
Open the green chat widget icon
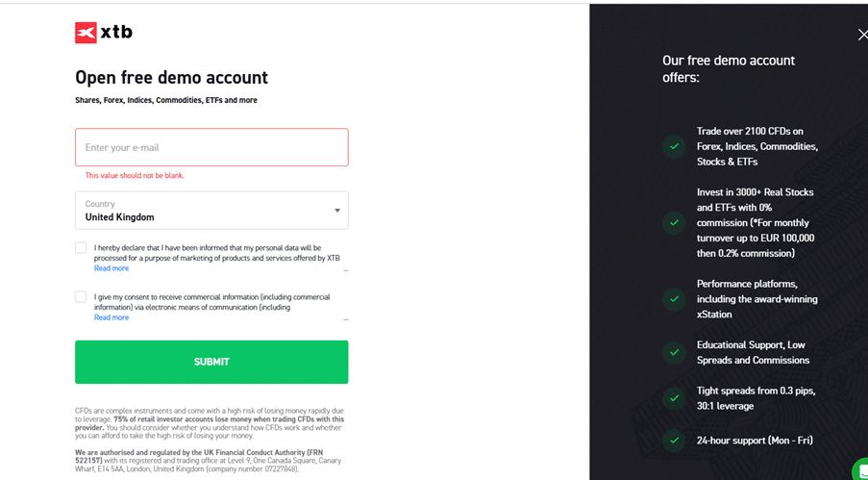tap(860, 470)
